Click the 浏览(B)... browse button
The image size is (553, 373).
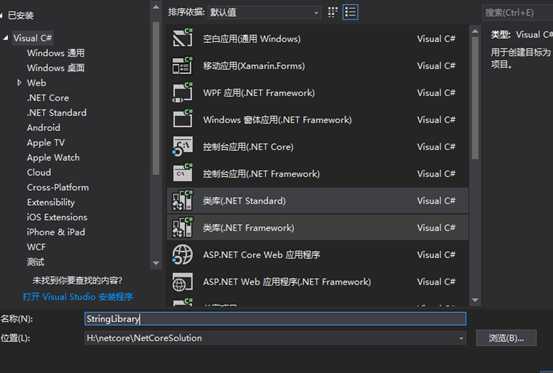(x=506, y=338)
